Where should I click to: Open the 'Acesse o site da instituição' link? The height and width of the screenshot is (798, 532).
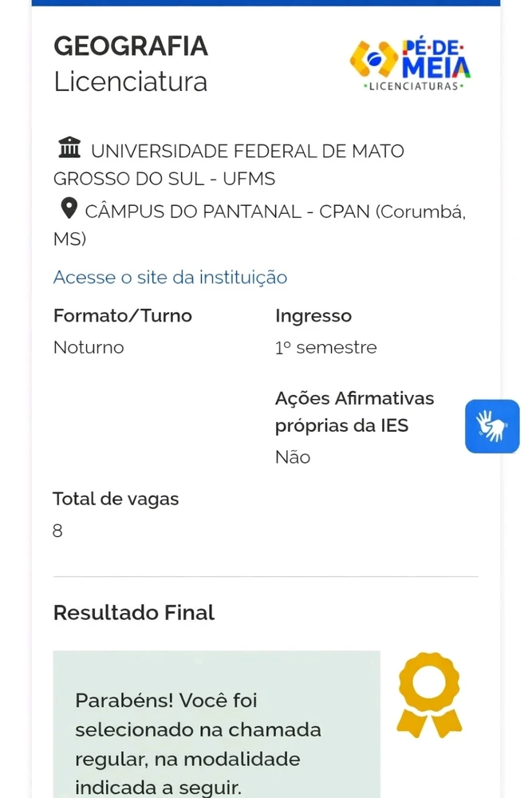pyautogui.click(x=170, y=278)
